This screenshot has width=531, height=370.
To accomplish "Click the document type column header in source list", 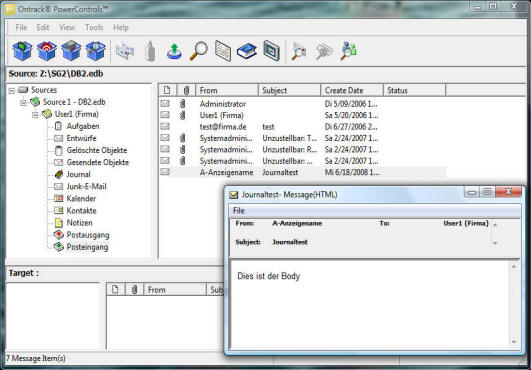I will (168, 90).
